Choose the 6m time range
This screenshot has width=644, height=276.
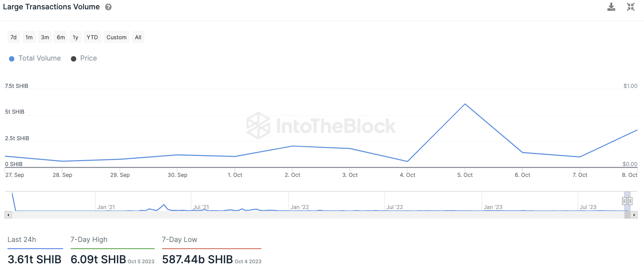(x=61, y=37)
